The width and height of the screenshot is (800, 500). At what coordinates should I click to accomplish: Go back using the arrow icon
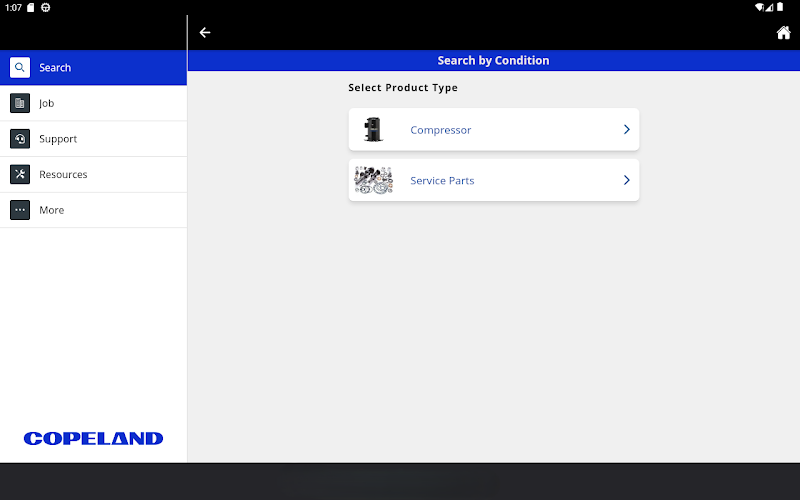pyautogui.click(x=205, y=33)
